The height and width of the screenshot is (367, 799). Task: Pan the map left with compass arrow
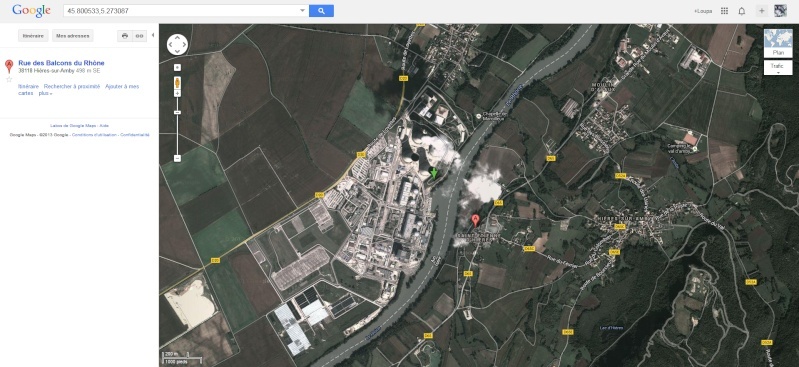[x=171, y=45]
